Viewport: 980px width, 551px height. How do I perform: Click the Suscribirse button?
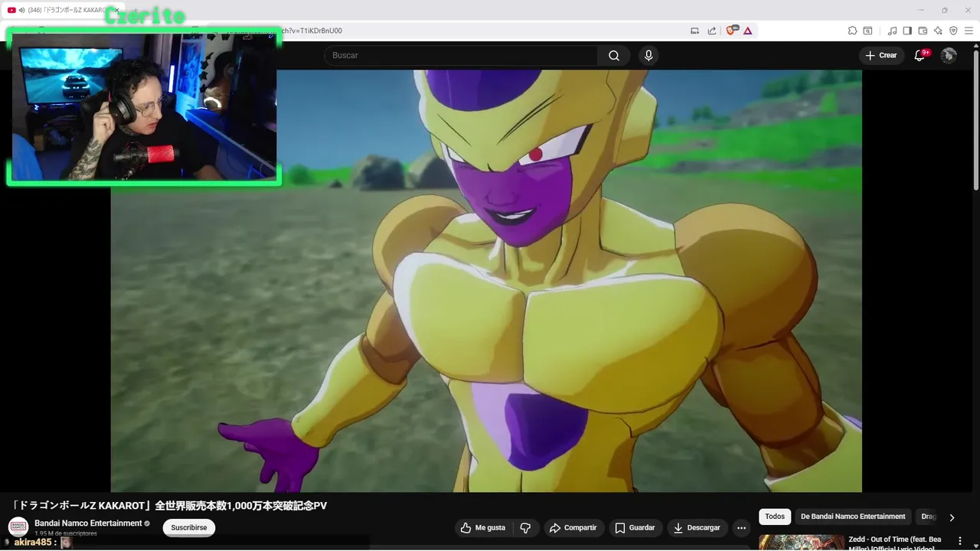point(189,528)
